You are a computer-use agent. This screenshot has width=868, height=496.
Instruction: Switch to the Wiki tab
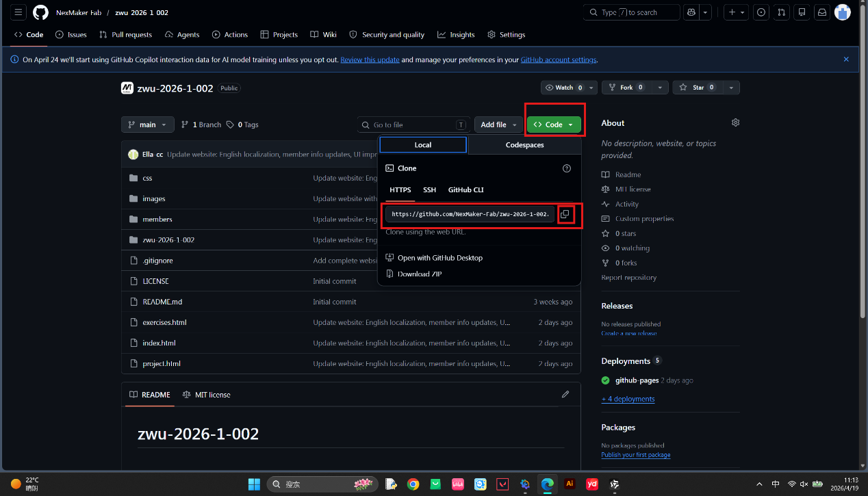click(323, 35)
